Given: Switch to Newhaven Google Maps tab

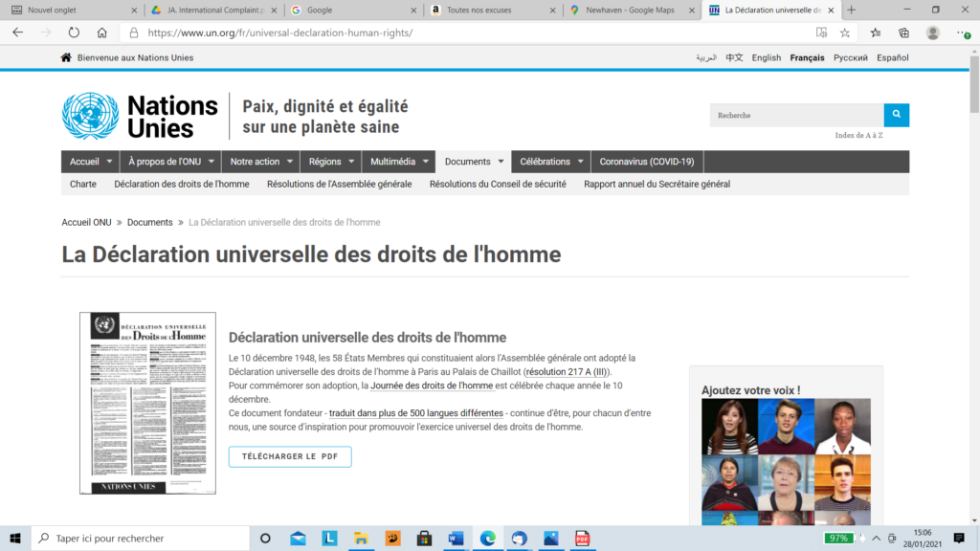Looking at the screenshot, I should click(x=632, y=10).
